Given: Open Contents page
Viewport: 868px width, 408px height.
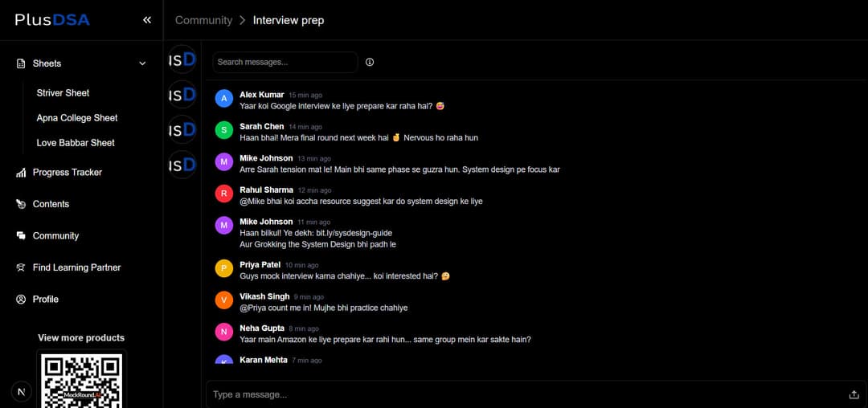Looking at the screenshot, I should pyautogui.click(x=51, y=204).
